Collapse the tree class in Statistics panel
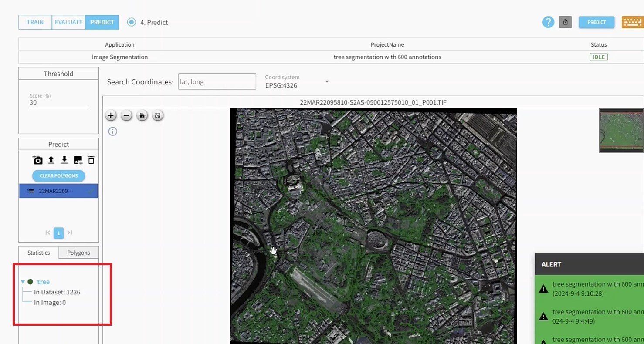 click(23, 281)
